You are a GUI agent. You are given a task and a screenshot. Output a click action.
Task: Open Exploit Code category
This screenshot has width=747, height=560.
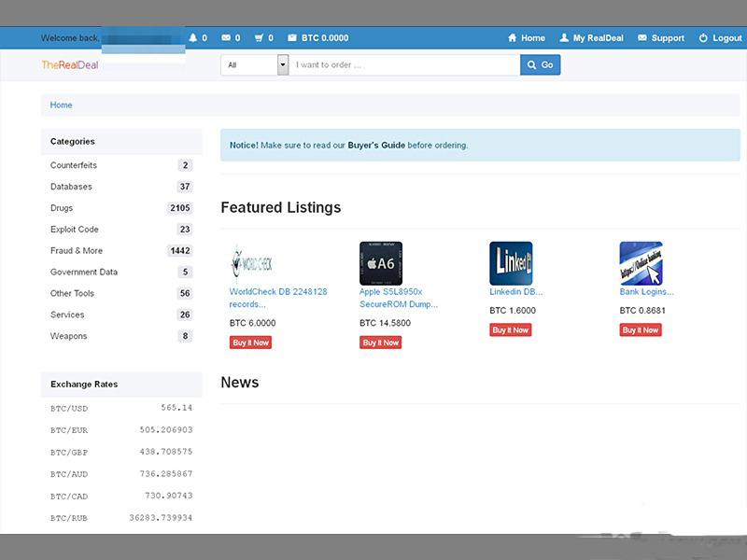(x=75, y=229)
